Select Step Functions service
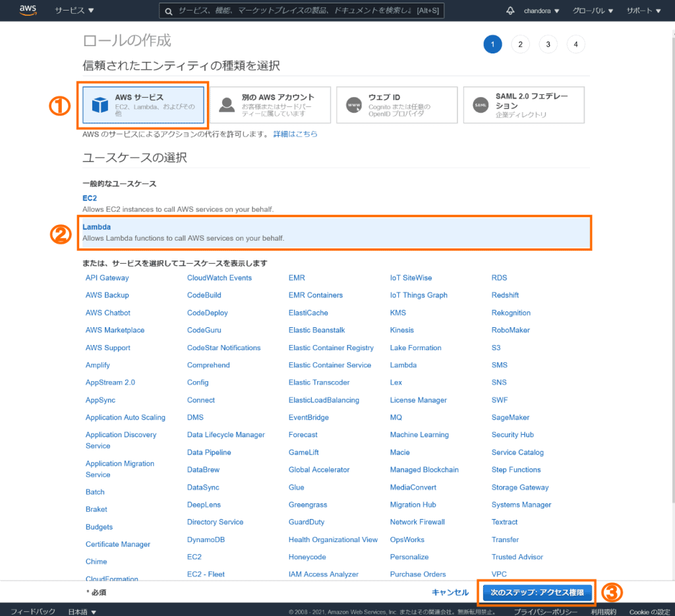 pos(516,470)
